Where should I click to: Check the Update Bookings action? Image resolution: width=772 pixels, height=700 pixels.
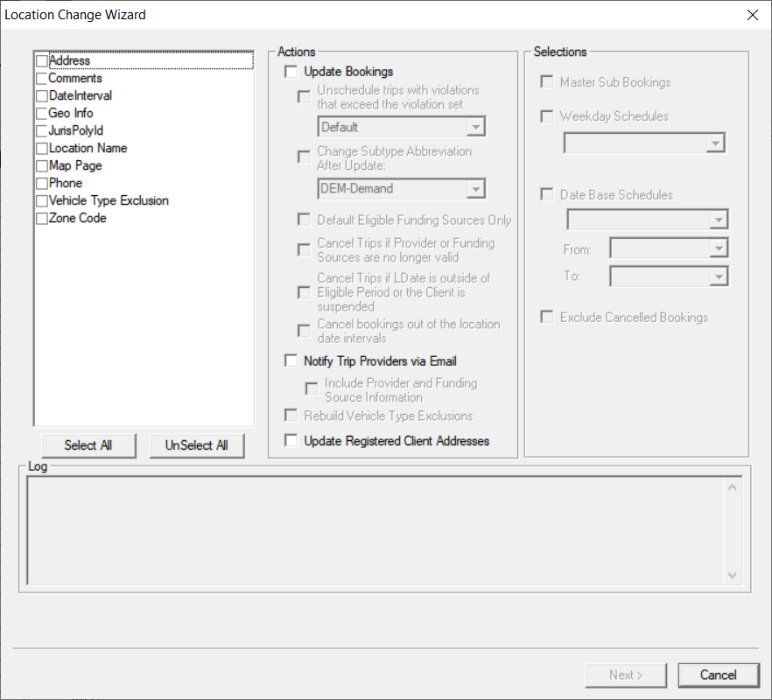(291, 72)
